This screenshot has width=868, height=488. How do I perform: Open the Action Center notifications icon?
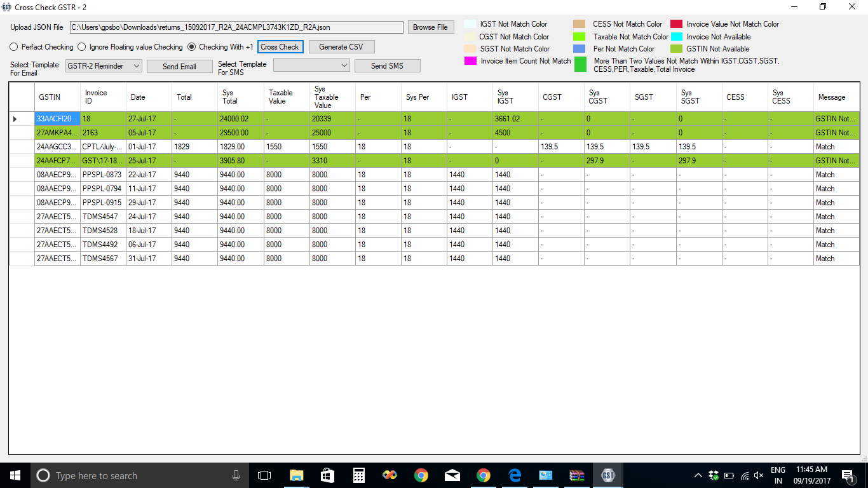[x=847, y=475]
